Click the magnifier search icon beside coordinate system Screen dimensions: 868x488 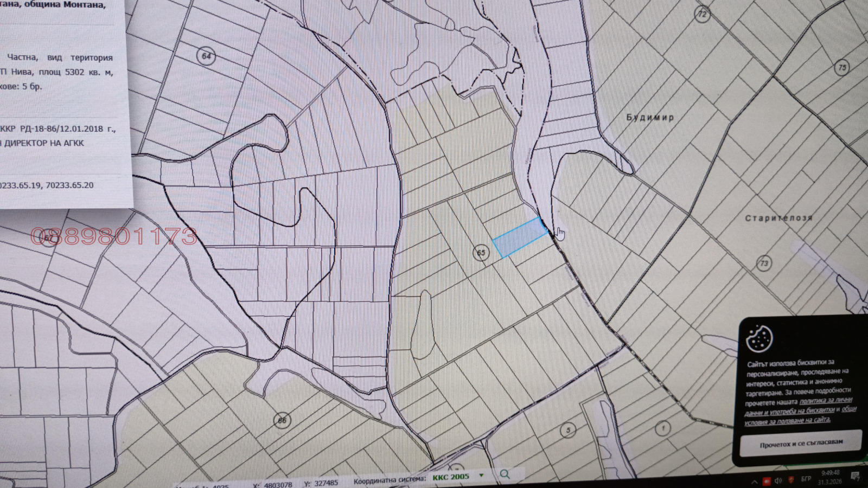pos(505,474)
